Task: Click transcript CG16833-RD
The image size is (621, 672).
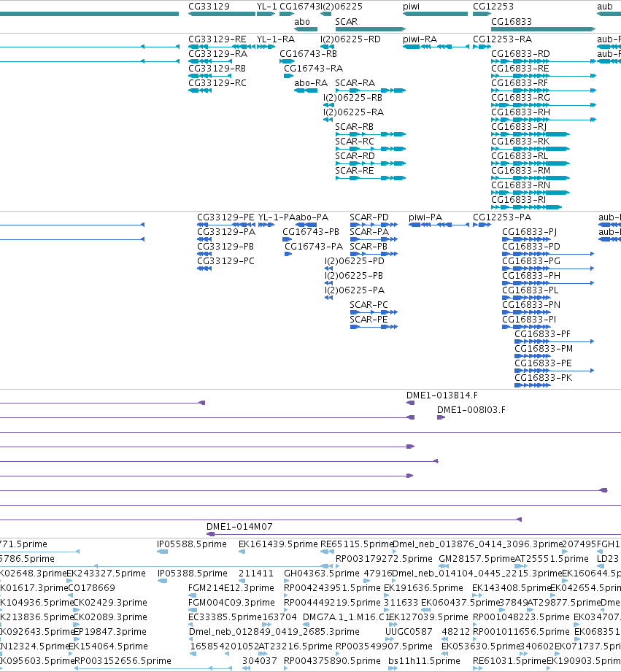Action: coord(520,54)
